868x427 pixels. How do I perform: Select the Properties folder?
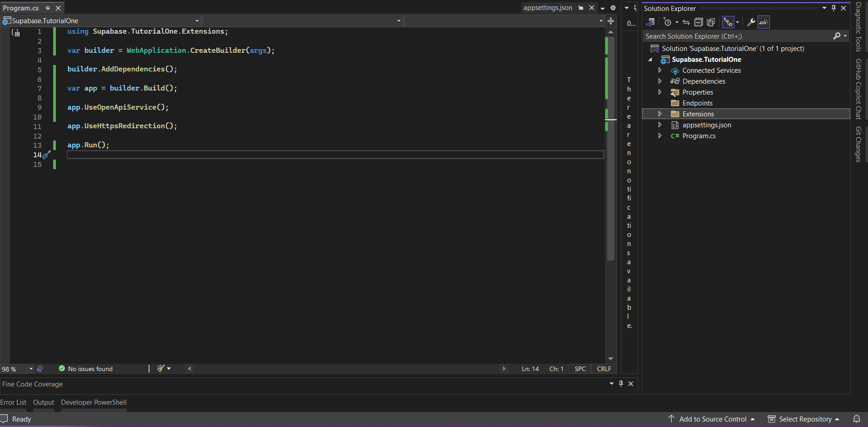[x=698, y=92]
